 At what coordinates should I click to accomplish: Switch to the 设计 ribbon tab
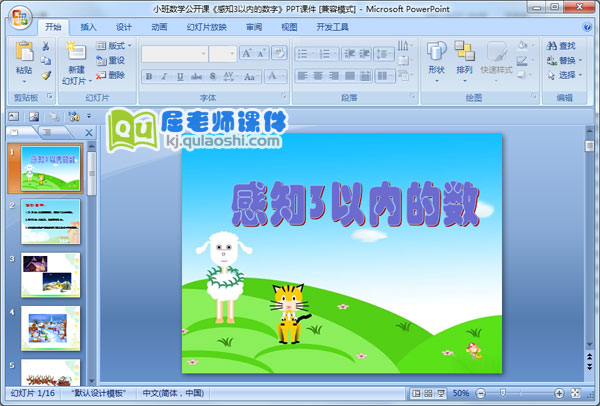pos(124,27)
